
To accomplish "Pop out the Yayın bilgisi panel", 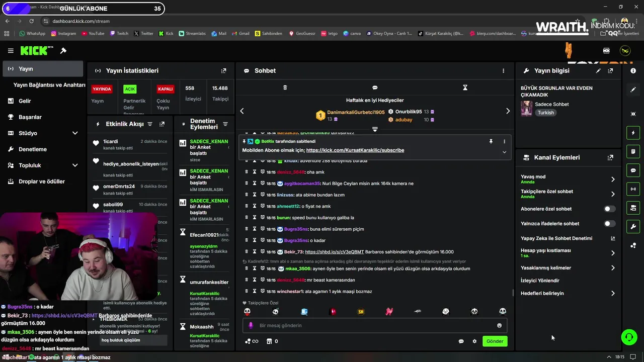I will [610, 71].
